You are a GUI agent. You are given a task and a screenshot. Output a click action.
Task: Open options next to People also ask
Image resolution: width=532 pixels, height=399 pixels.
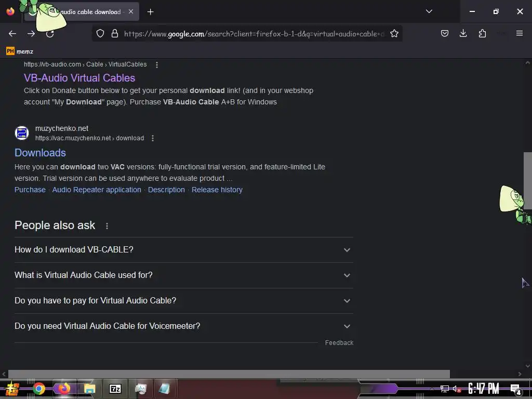107,226
